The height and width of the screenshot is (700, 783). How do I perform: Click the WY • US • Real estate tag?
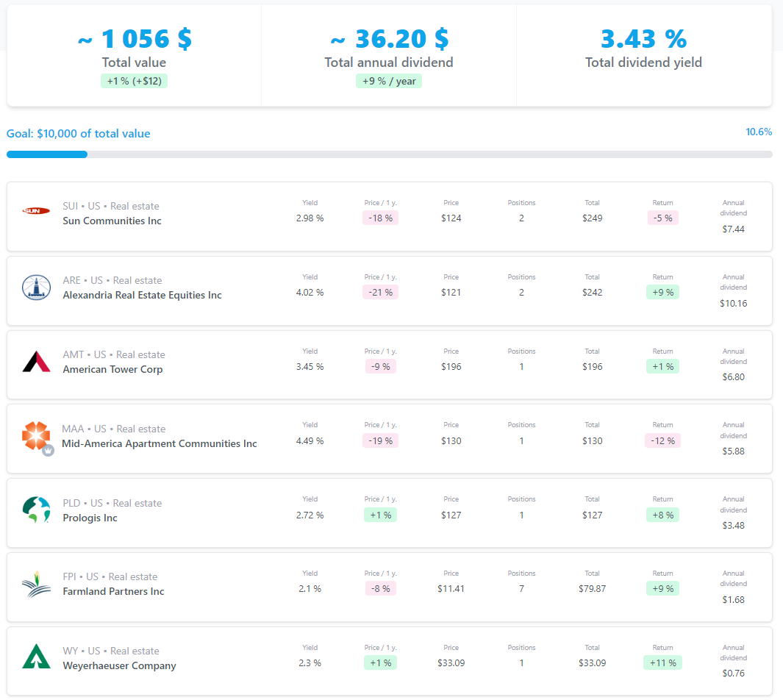[111, 651]
